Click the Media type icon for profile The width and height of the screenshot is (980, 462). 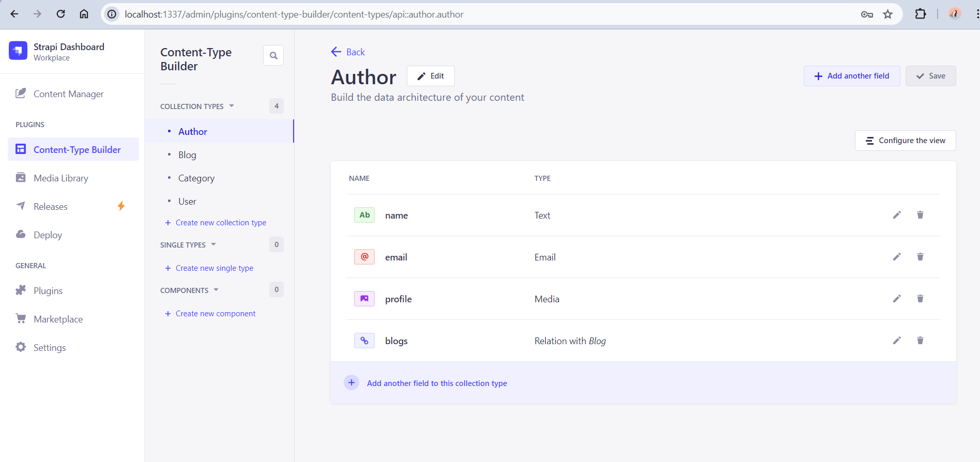coord(364,299)
